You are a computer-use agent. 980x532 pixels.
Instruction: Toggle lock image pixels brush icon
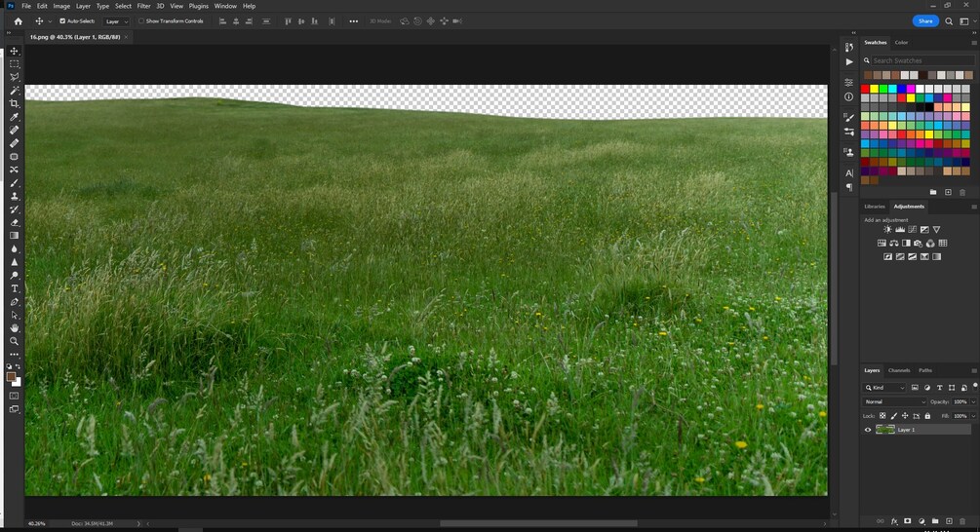pyautogui.click(x=894, y=416)
